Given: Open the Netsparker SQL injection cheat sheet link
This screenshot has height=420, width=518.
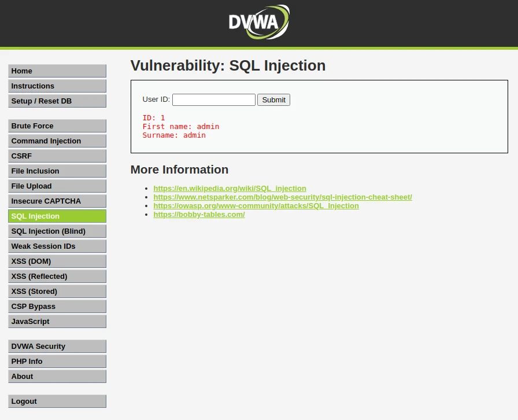Looking at the screenshot, I should [x=282, y=197].
